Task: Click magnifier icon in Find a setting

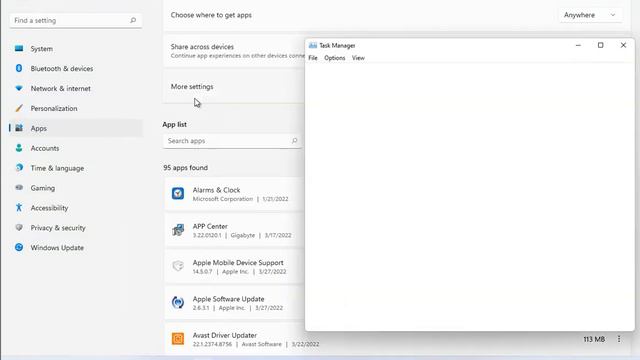Action: 133,20
